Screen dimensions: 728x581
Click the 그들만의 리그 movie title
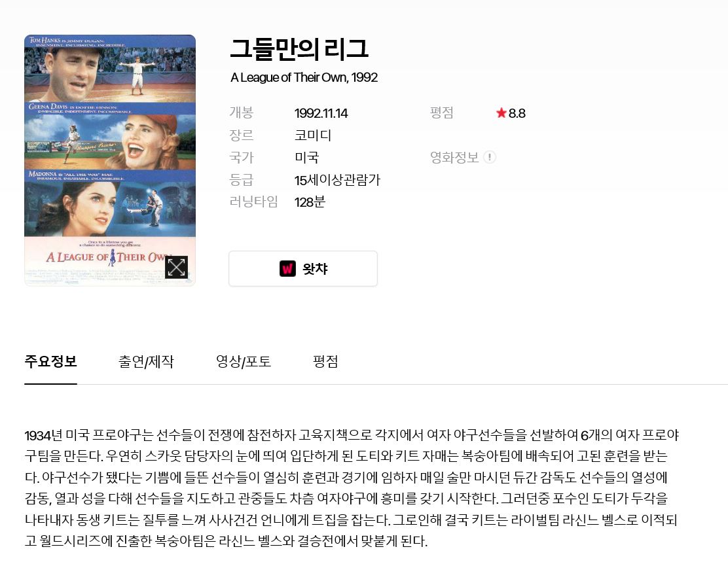click(x=299, y=49)
